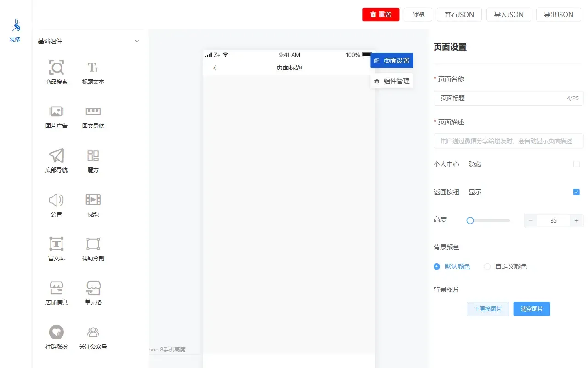Focus the 页面描述 input field
The height and width of the screenshot is (368, 588).
point(509,141)
